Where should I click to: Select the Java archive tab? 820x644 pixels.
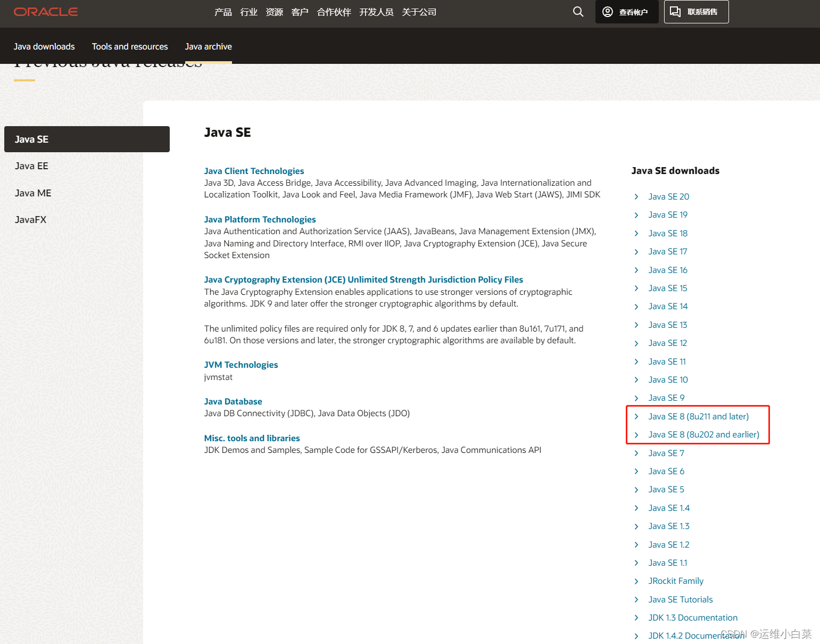click(x=208, y=46)
